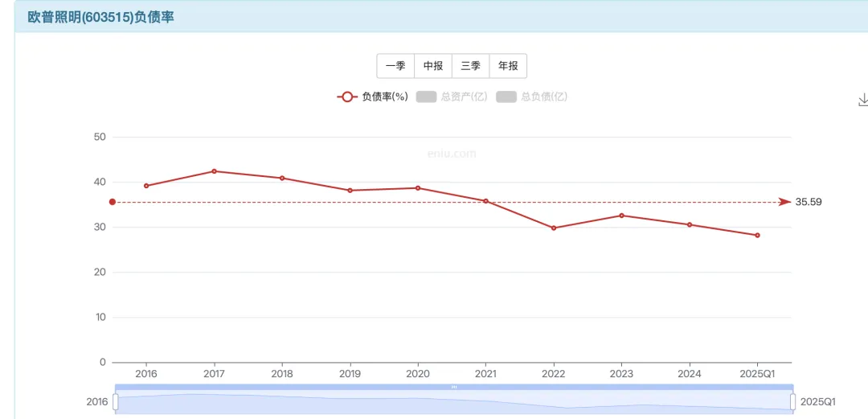Click the 2022 data point on line

coord(554,228)
